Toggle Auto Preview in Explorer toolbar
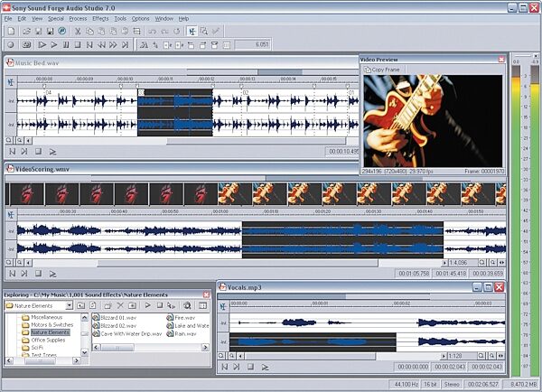The image size is (542, 392). pyautogui.click(x=171, y=305)
